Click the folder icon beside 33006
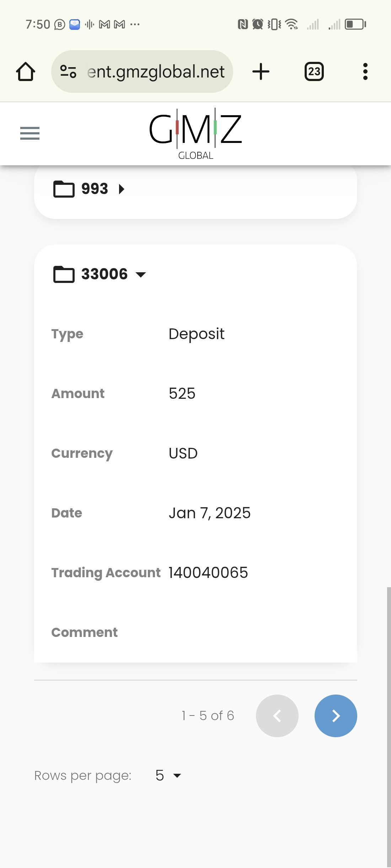This screenshot has width=391, height=868. pos(64,274)
